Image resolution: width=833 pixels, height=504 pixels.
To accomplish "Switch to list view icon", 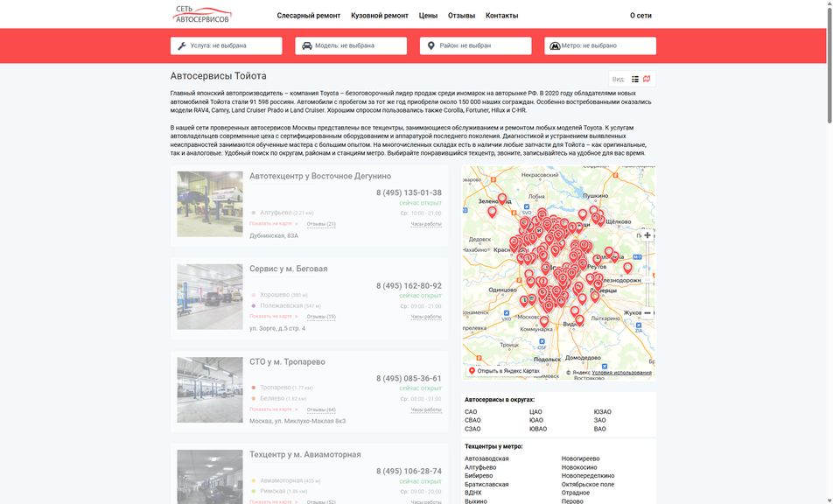I will 635,79.
